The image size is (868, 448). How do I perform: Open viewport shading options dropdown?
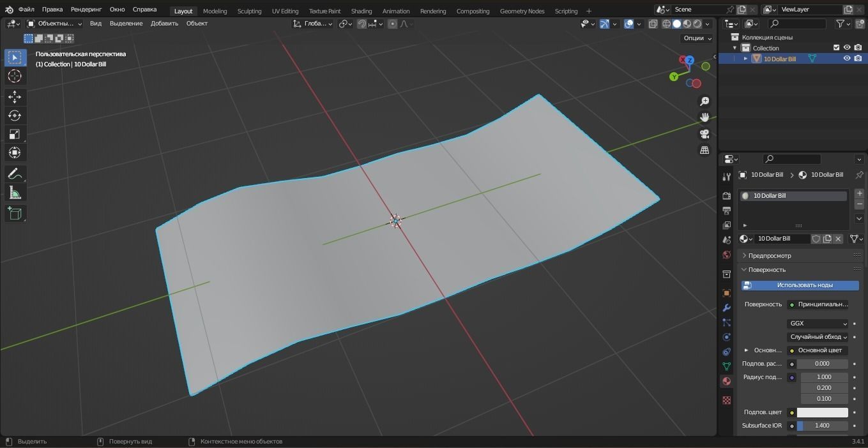click(x=707, y=24)
